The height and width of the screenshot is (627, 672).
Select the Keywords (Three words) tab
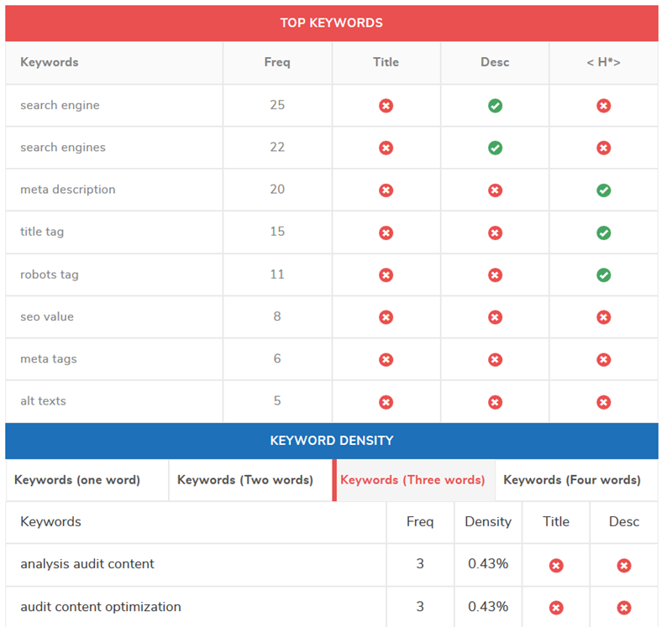pos(412,480)
